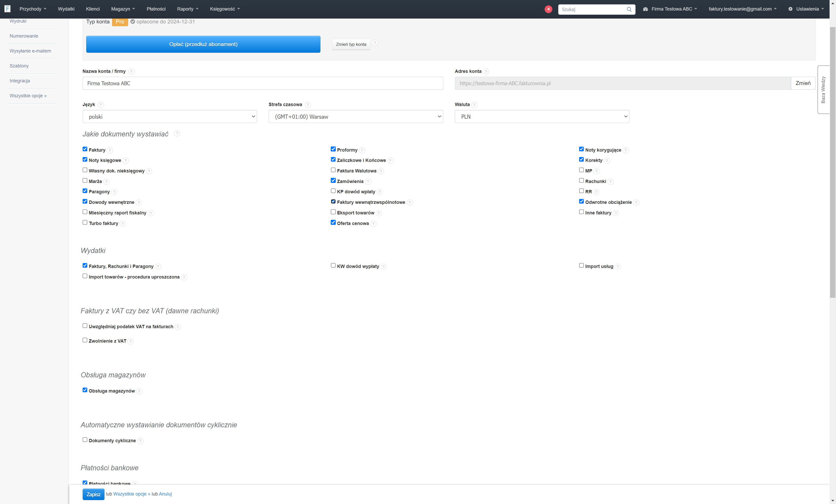Enable Faktura Walutowa checkbox

click(333, 170)
